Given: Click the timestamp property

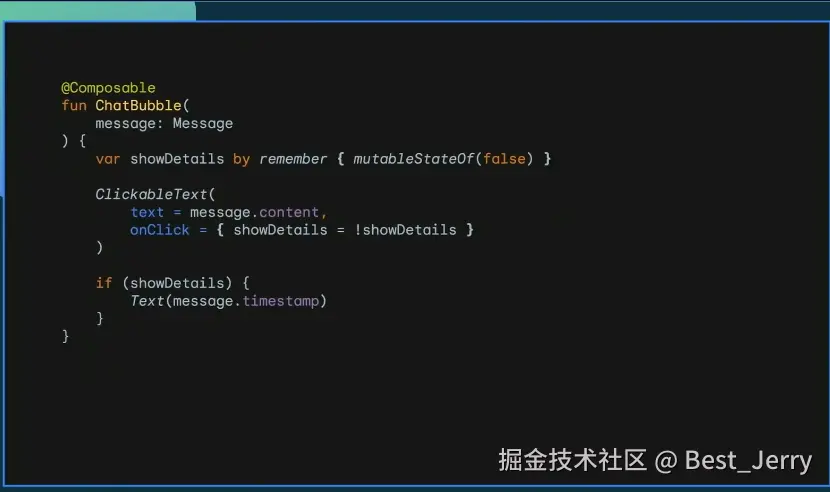Looking at the screenshot, I should pyautogui.click(x=281, y=301).
